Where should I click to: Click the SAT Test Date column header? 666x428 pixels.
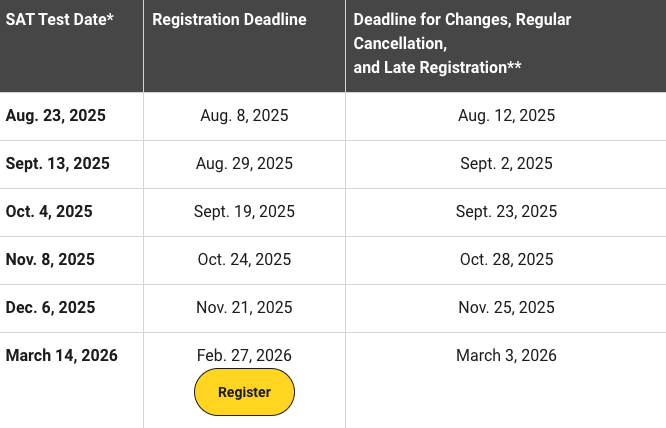coord(60,20)
